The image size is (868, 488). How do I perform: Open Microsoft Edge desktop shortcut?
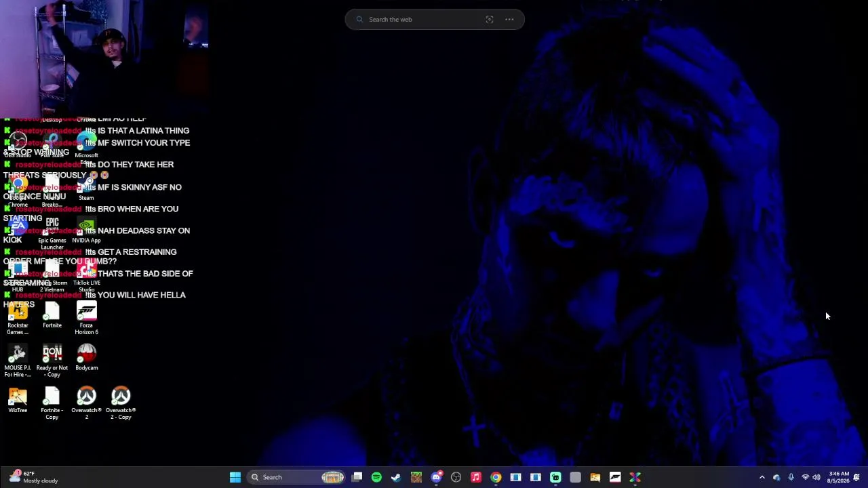coord(86,148)
